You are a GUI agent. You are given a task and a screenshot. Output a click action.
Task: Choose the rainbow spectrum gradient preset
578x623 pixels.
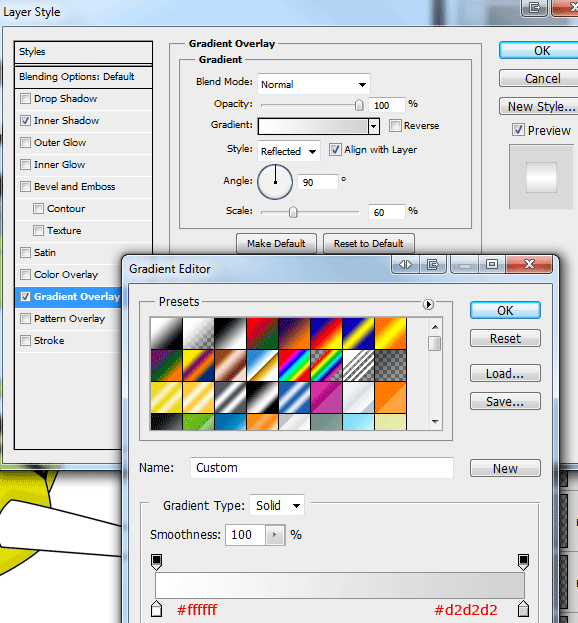[x=294, y=366]
